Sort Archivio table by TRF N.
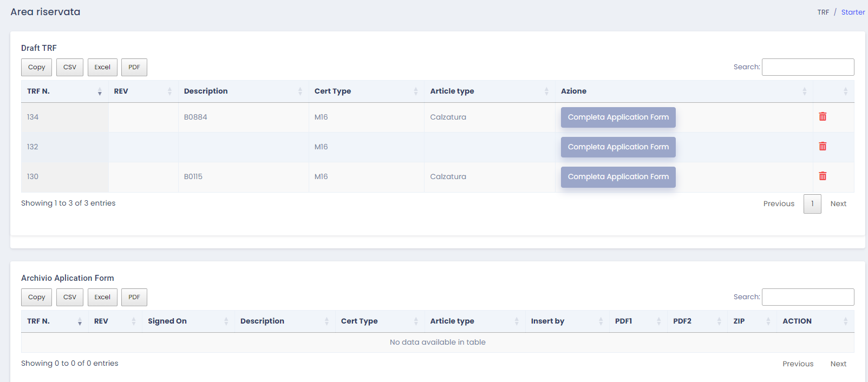This screenshot has height=382, width=868. click(55, 321)
